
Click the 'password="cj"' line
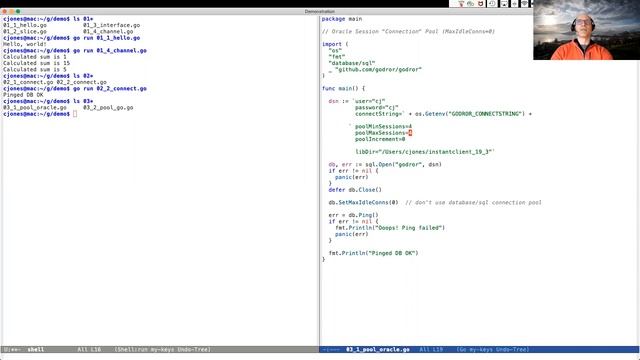[376, 108]
